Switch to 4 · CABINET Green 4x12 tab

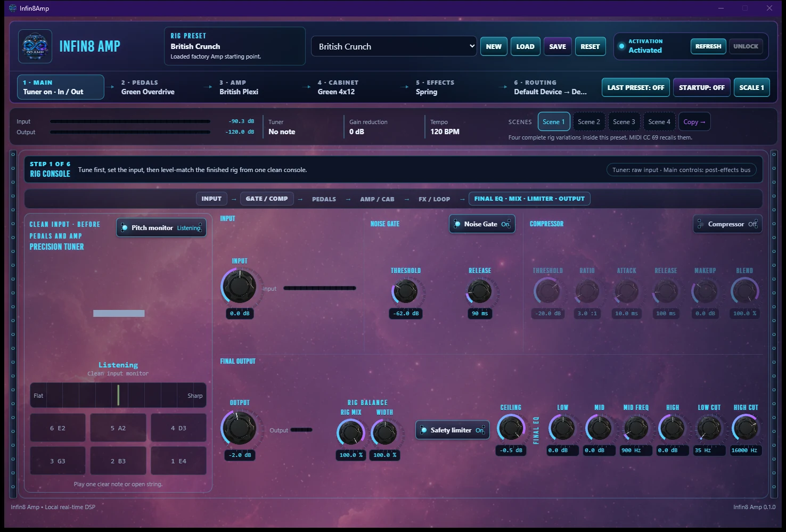coord(355,87)
